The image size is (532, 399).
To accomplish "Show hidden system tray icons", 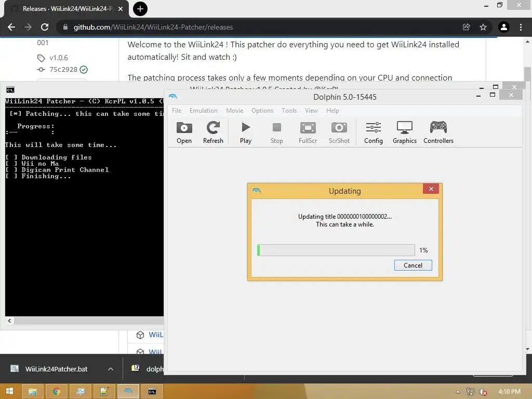I will coord(458,392).
